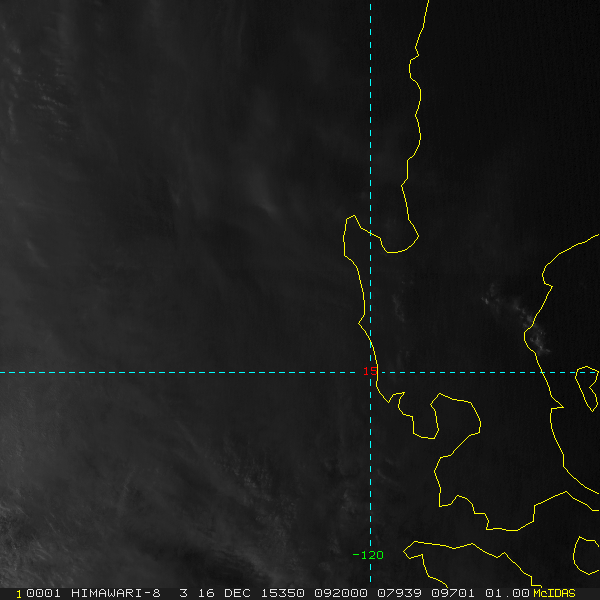Click the small island outline on the right edge

pos(587,388)
